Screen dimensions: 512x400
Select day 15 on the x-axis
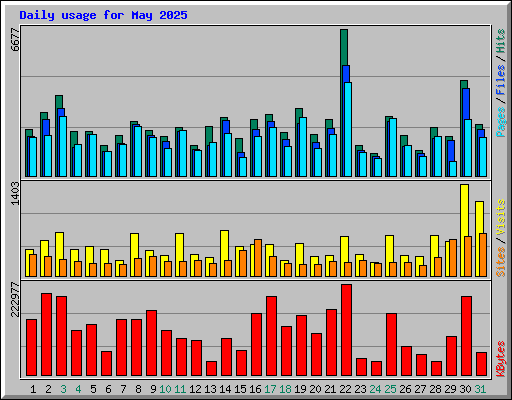[x=240, y=389]
